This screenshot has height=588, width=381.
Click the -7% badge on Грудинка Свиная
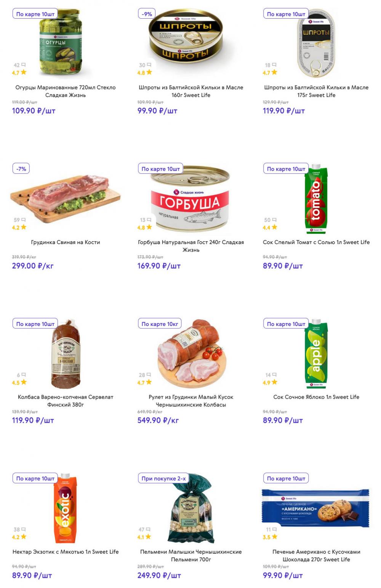[x=21, y=169]
